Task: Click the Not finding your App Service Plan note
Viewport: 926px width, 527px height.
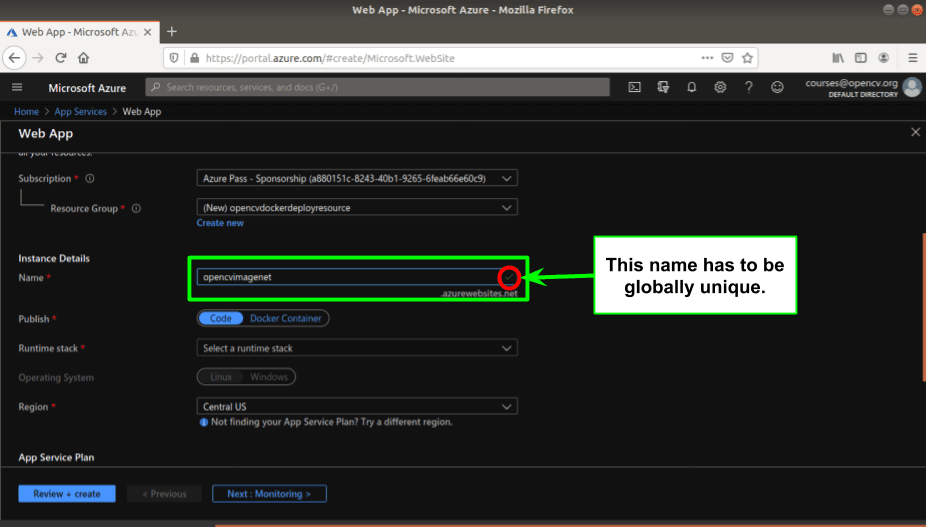Action: (x=331, y=422)
